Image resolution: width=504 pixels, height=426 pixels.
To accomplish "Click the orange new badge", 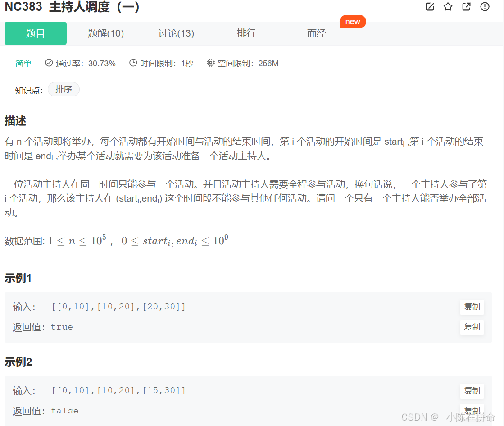I will 353,22.
